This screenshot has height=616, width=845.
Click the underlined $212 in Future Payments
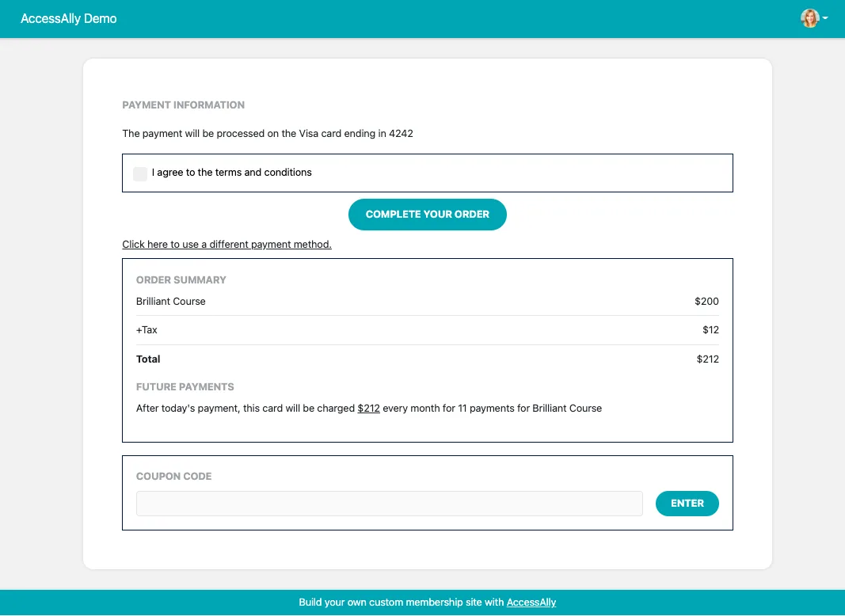368,409
